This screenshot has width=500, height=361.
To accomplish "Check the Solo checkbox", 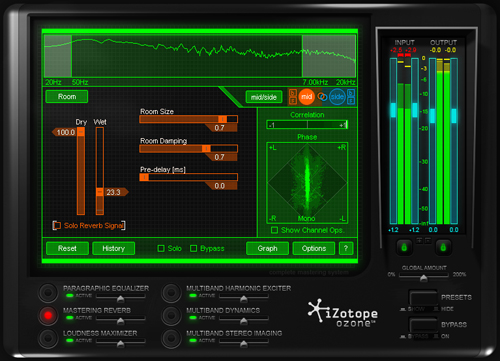I will pyautogui.click(x=161, y=248).
